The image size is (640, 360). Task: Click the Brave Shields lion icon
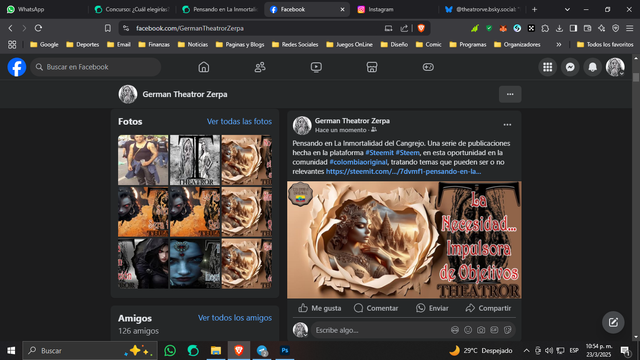[x=421, y=28]
